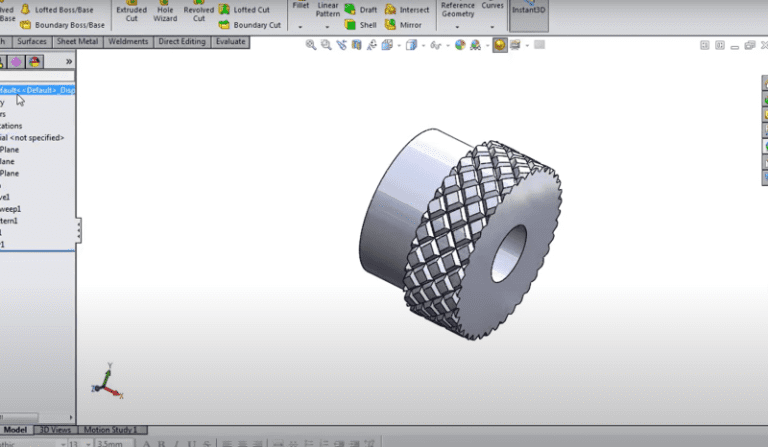
Task: Click the Extruded Cut tool
Action: click(x=131, y=12)
